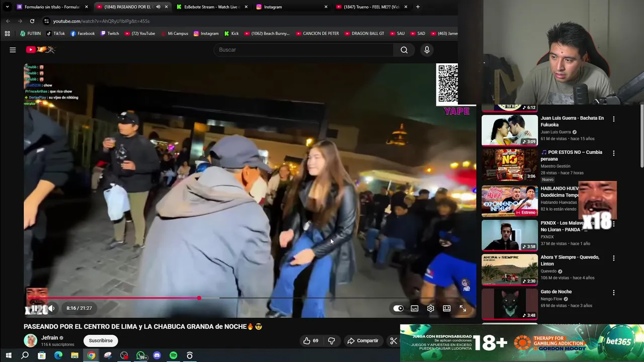Click the scissors clip icon
The width and height of the screenshot is (644, 362).
[x=393, y=340]
